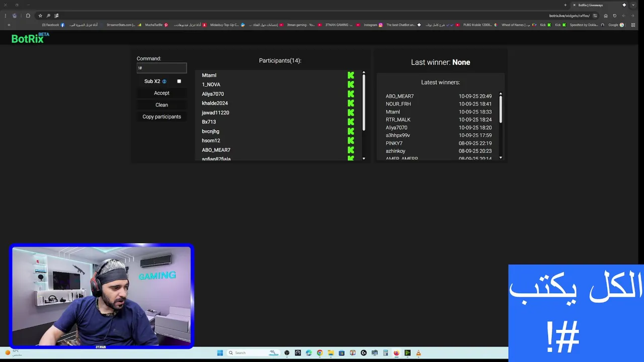Open the StreamerStats.com bookmark

(x=124, y=25)
